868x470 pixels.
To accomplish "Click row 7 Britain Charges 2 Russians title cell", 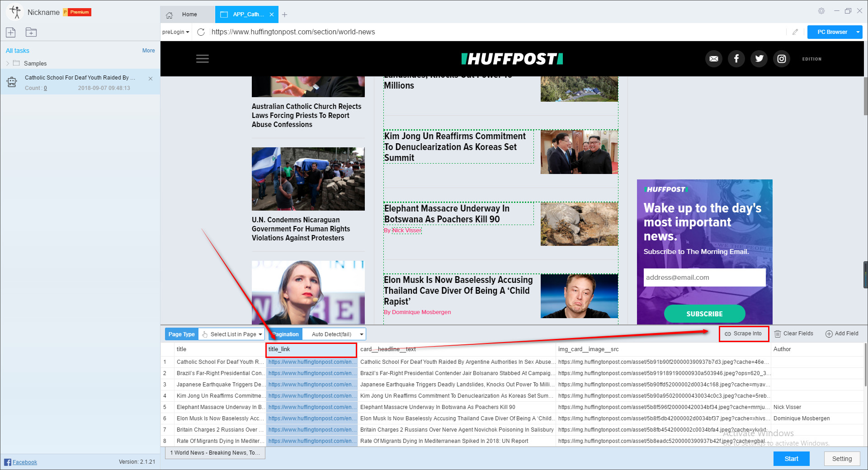I will [x=220, y=430].
